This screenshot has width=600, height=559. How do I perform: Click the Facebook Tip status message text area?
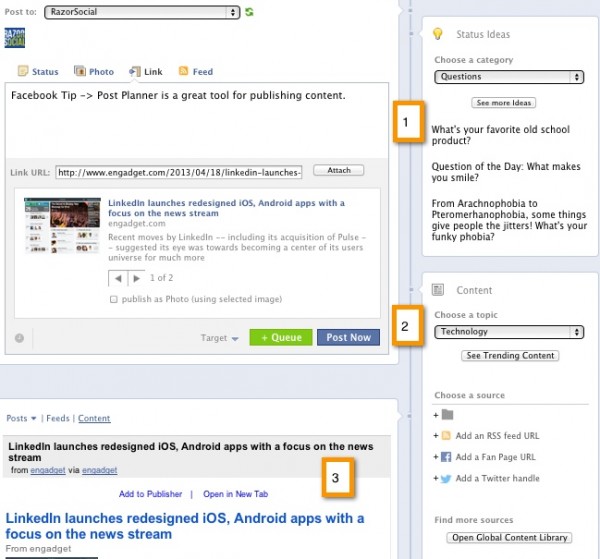point(197,120)
